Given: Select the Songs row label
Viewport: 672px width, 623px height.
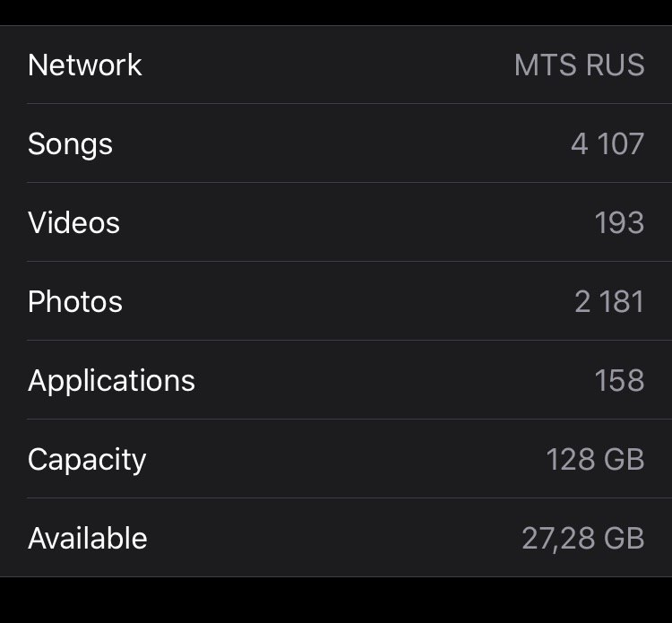Looking at the screenshot, I should pos(70,144).
